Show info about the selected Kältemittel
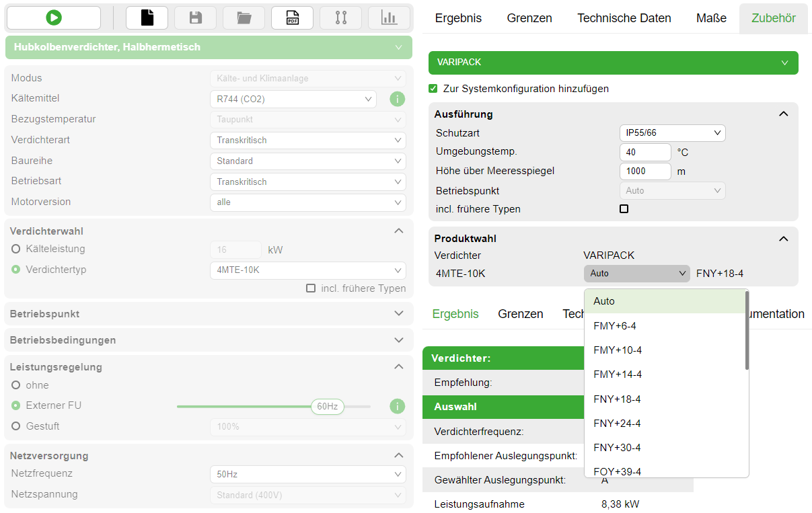Viewport: 812px width, 513px height. (x=397, y=99)
